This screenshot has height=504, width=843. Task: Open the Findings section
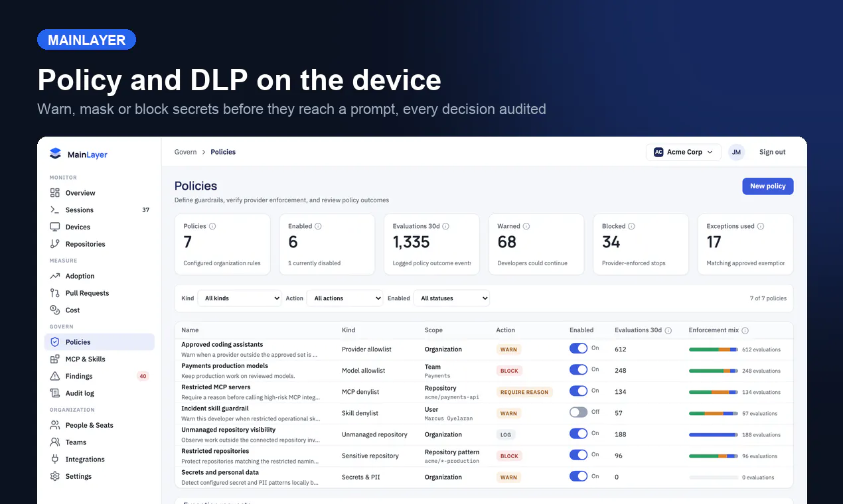[100, 376]
